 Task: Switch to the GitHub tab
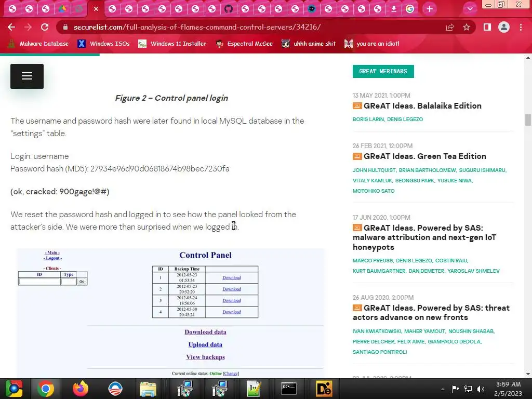[229, 9]
